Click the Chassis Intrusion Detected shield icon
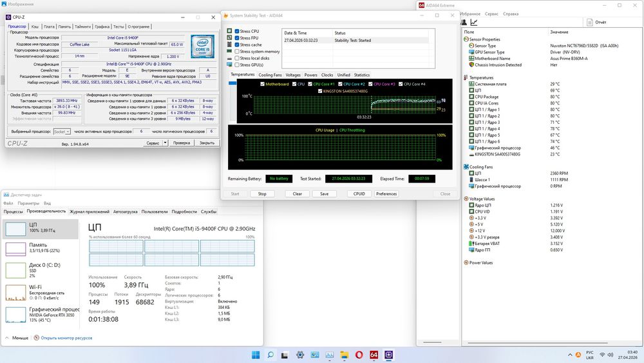The height and width of the screenshot is (363, 644). [x=471, y=65]
